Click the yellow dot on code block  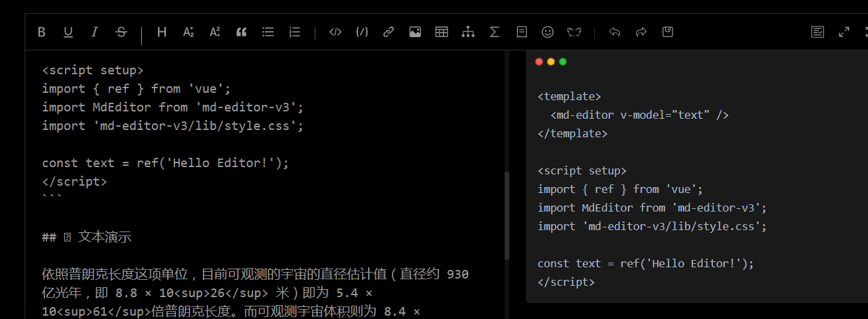551,62
